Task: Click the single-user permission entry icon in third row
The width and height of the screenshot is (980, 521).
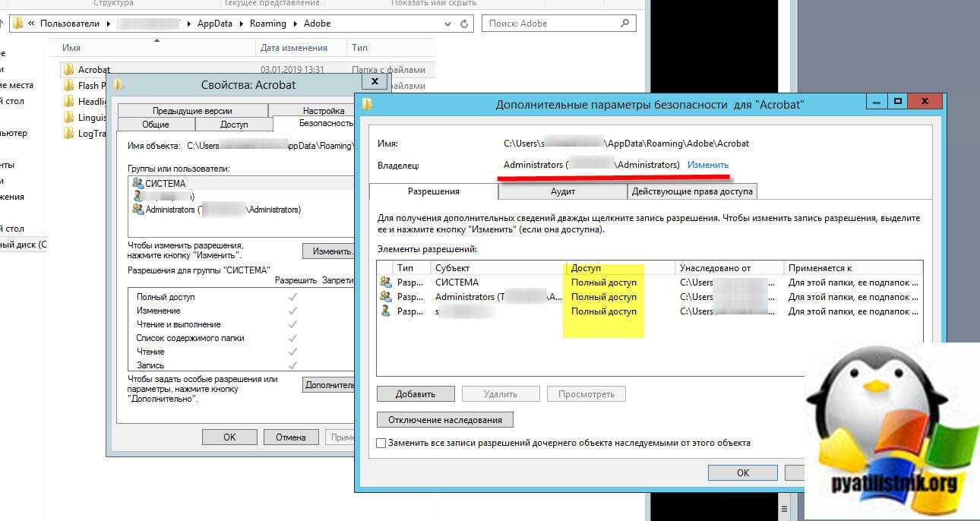Action: 385,311
